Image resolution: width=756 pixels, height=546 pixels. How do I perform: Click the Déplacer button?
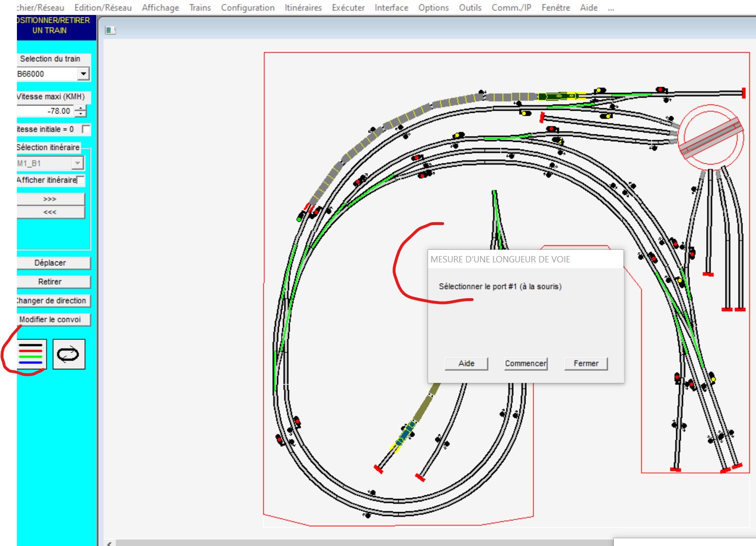point(53,263)
